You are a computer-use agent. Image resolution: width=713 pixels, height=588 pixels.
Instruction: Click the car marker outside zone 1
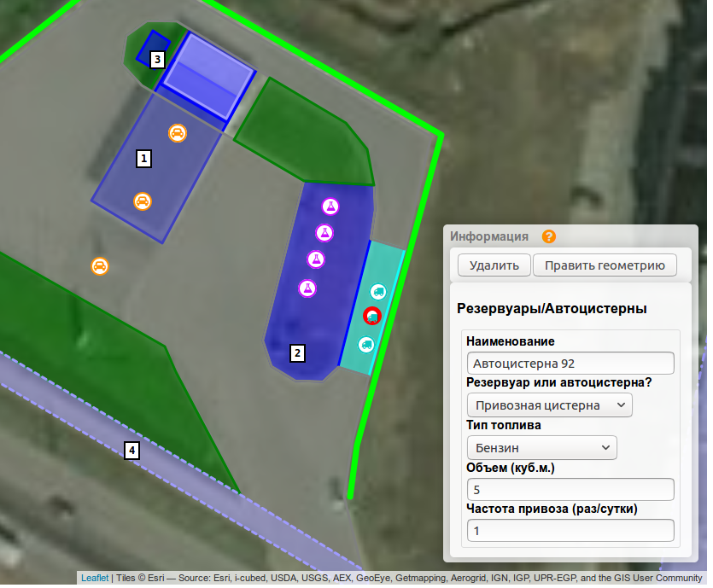(x=100, y=266)
